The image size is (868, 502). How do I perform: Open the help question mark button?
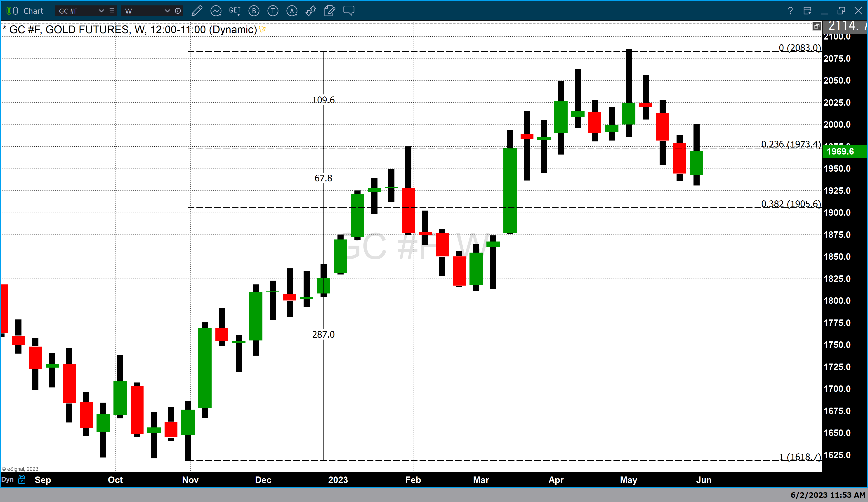pyautogui.click(x=790, y=11)
